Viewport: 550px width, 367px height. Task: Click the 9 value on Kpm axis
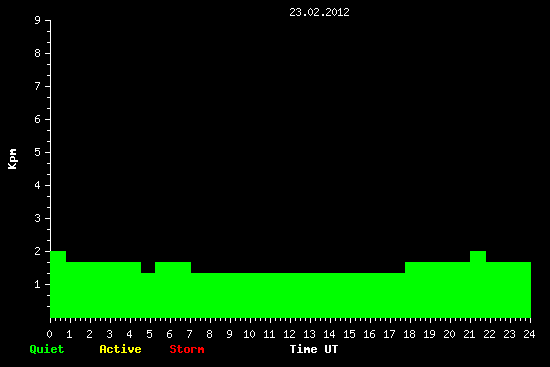click(x=38, y=20)
